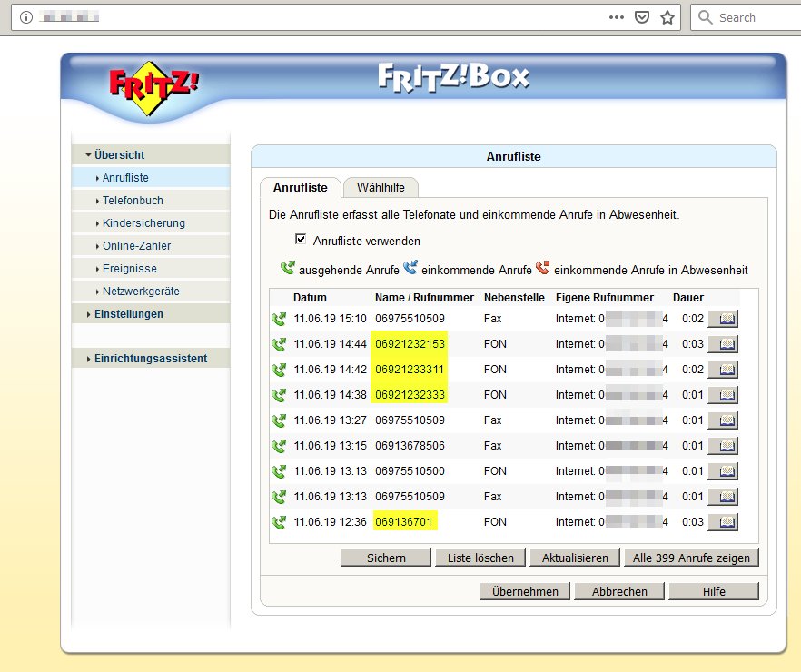Open Kindersicherung in the sidebar
The image size is (801, 672).
pos(151,223)
